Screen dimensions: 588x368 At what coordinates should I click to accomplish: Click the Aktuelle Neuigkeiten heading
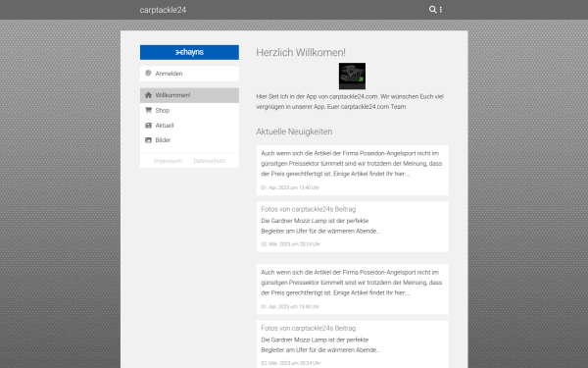[x=294, y=131]
